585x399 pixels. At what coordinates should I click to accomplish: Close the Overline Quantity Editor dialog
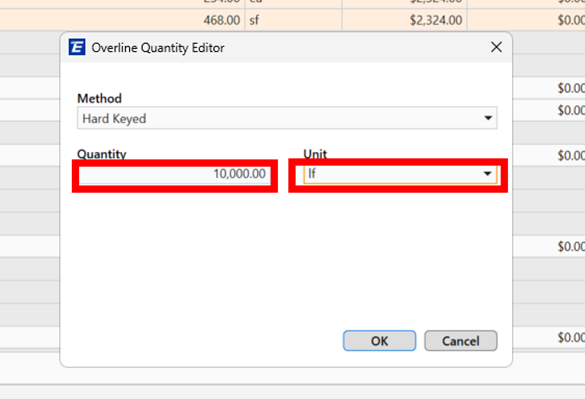pos(496,47)
